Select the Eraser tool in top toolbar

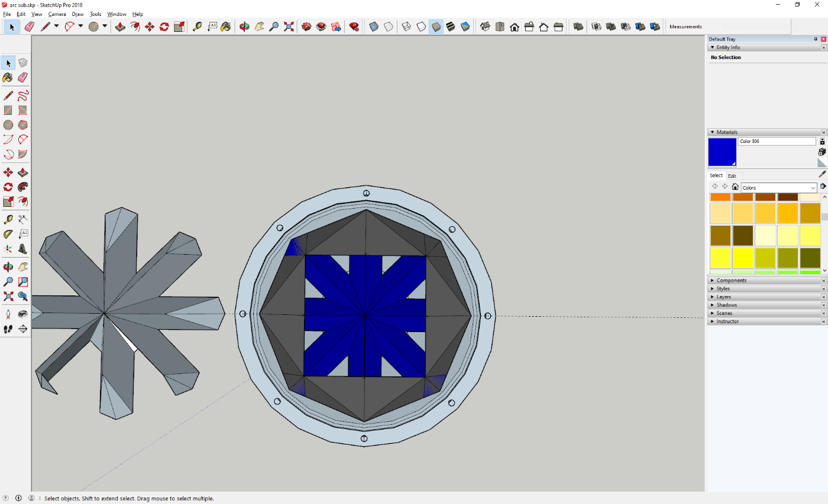[30, 27]
